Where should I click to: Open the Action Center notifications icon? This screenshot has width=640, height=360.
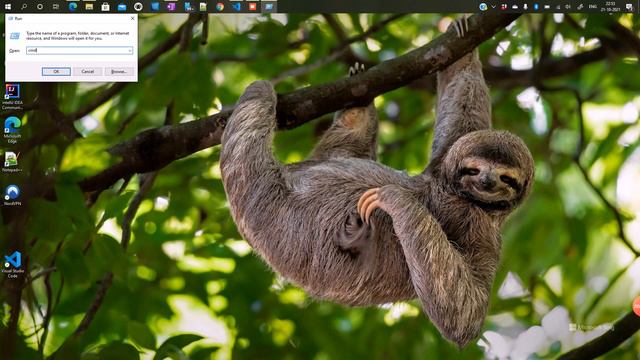[x=629, y=7]
